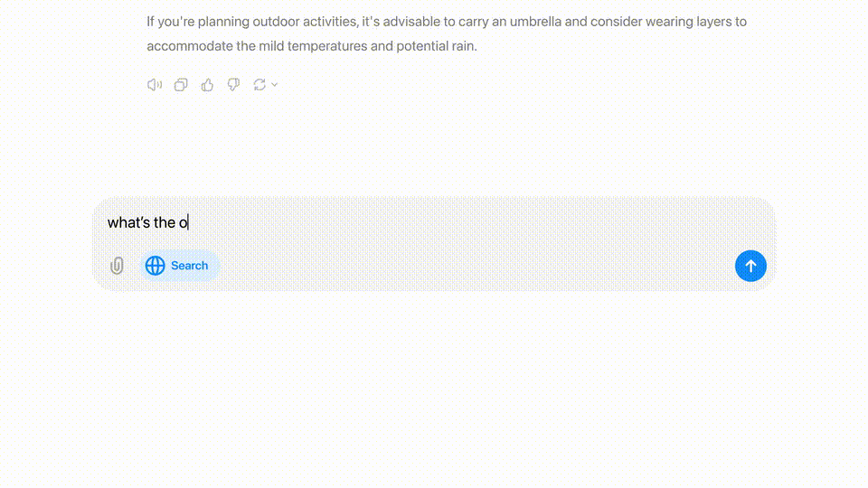
Task: Focus the message box containing "what's the o"
Action: 434,222
